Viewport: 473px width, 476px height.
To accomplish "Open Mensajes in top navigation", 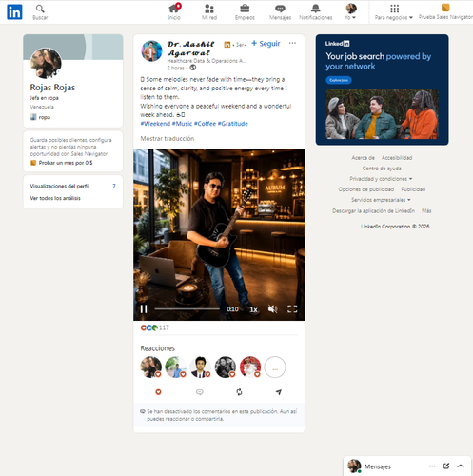I will tap(280, 12).
